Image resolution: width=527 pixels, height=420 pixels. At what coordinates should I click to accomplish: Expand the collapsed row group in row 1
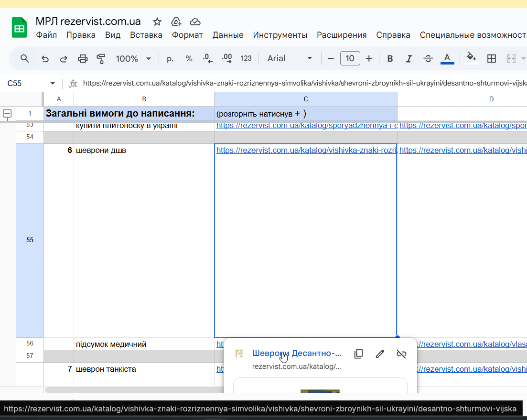tap(8, 113)
